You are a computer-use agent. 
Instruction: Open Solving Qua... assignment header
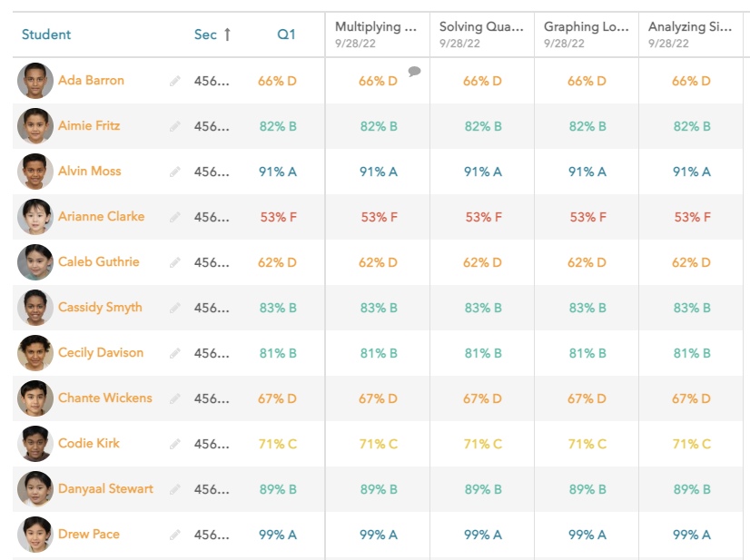click(x=480, y=27)
